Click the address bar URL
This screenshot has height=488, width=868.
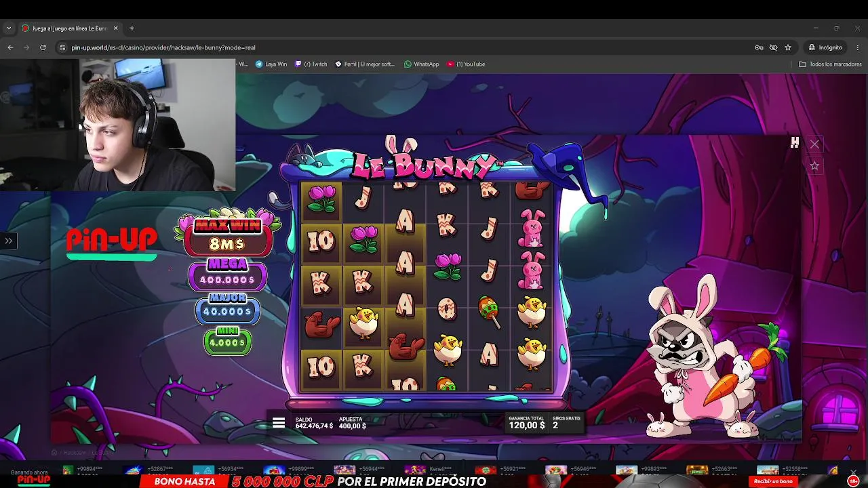click(163, 47)
